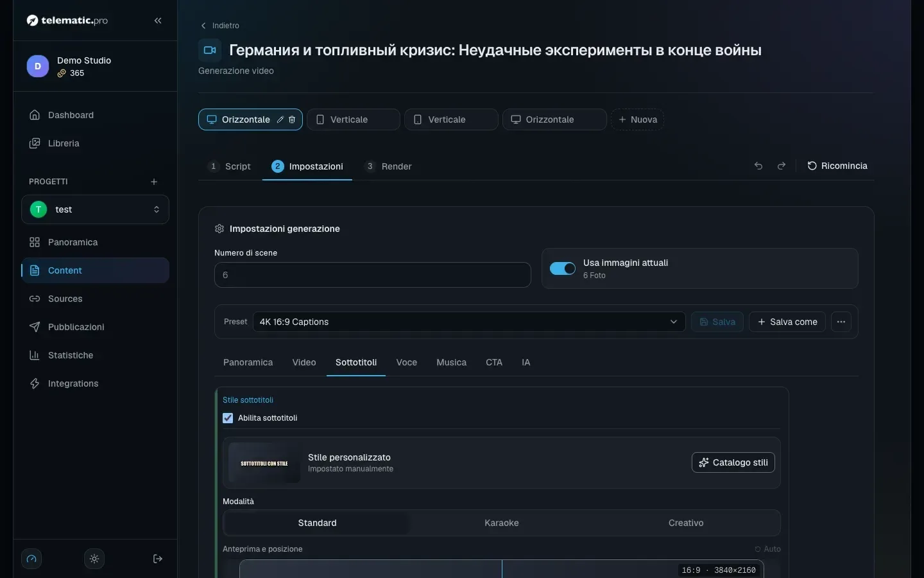
Task: Open the Sottotitoli settings tab
Action: (356, 362)
